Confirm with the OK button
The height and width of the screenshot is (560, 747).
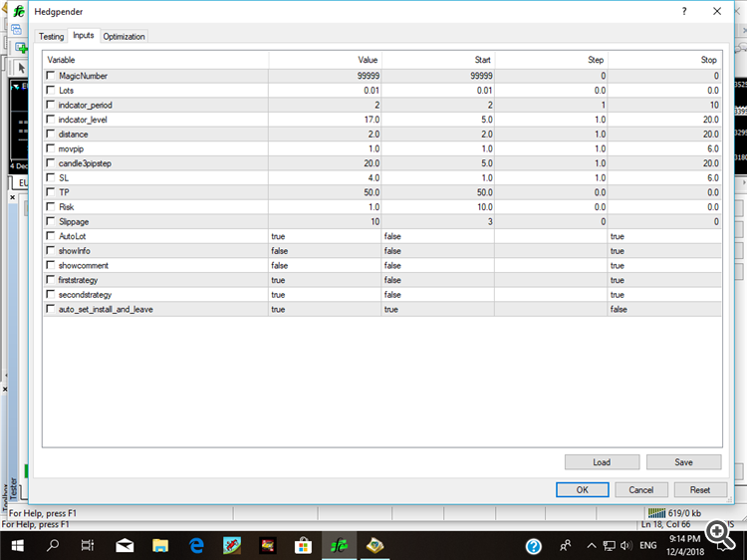click(x=583, y=489)
